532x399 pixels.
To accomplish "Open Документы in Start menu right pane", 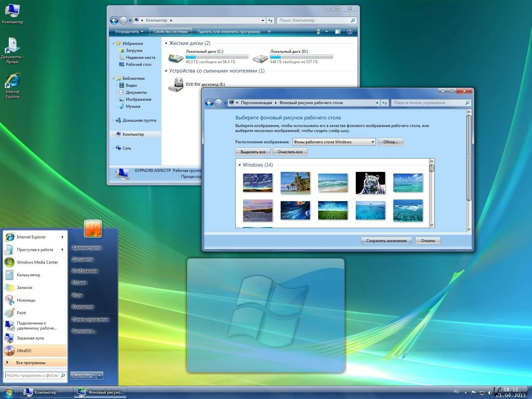I will coord(83,259).
